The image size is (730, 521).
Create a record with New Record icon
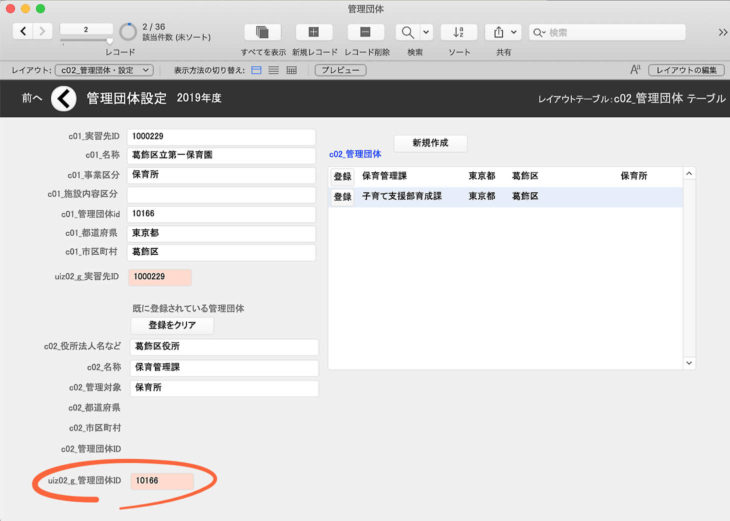pyautogui.click(x=314, y=33)
